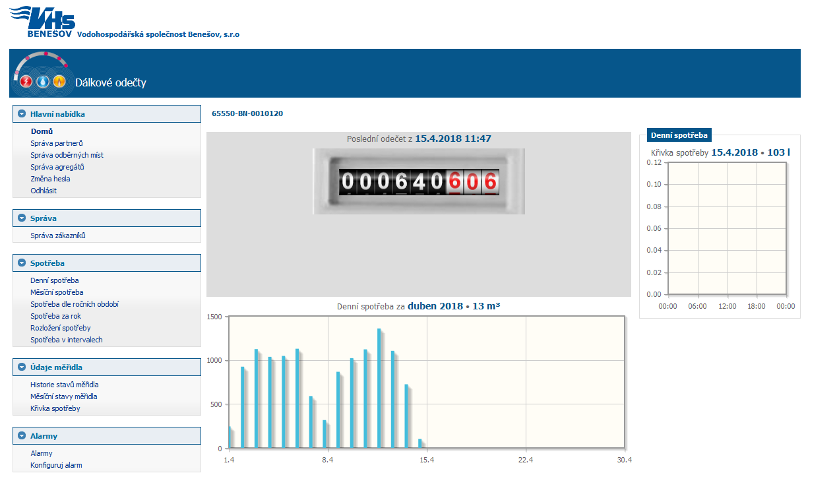837x504 pixels.
Task: Click the VHS Benešov logo
Action: pyautogui.click(x=43, y=21)
